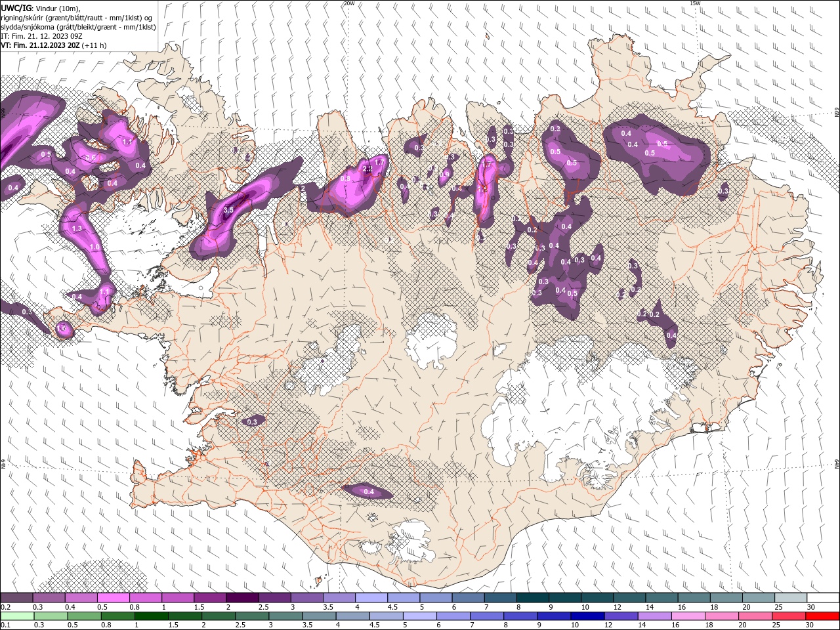The width and height of the screenshot is (840, 630).
Task: Click the "3.5" snowfall value on the map
Action: coord(228,210)
